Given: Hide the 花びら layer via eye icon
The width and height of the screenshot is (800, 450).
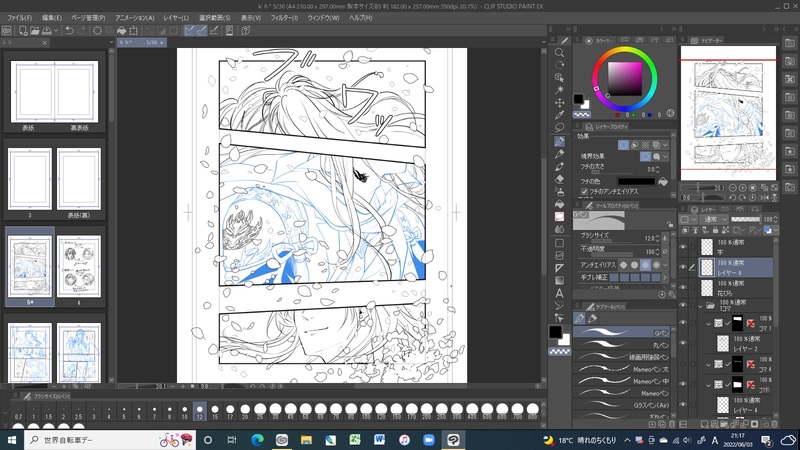Looking at the screenshot, I should (683, 287).
